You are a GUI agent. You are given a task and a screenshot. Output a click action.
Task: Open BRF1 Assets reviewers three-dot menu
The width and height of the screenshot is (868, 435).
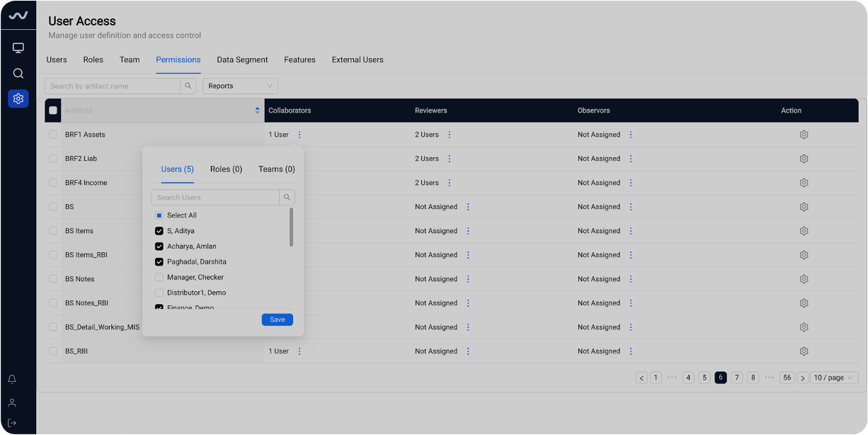[450, 135]
